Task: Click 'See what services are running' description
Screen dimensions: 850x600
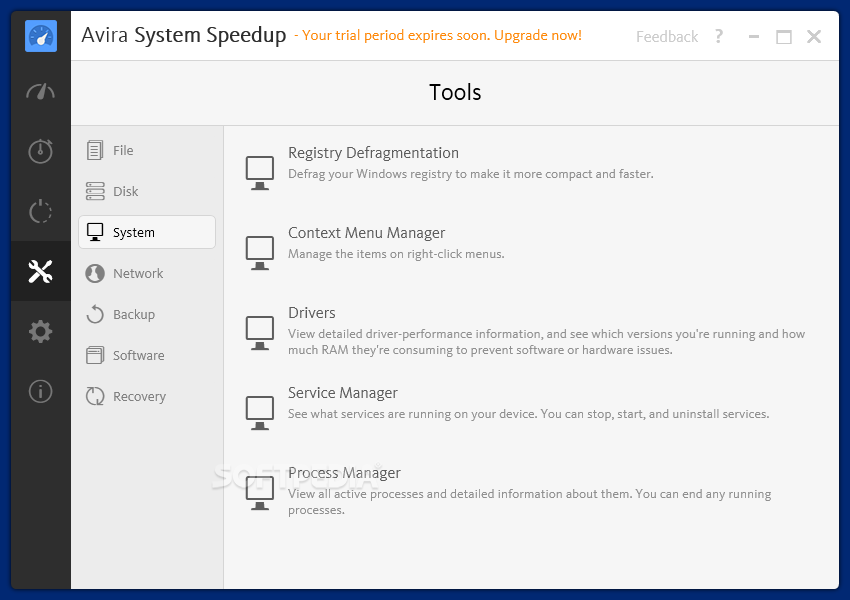Action: coord(529,414)
